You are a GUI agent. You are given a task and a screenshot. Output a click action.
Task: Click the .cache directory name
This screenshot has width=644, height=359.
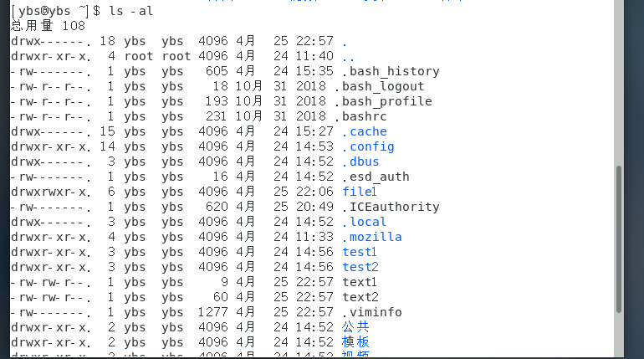(x=364, y=131)
